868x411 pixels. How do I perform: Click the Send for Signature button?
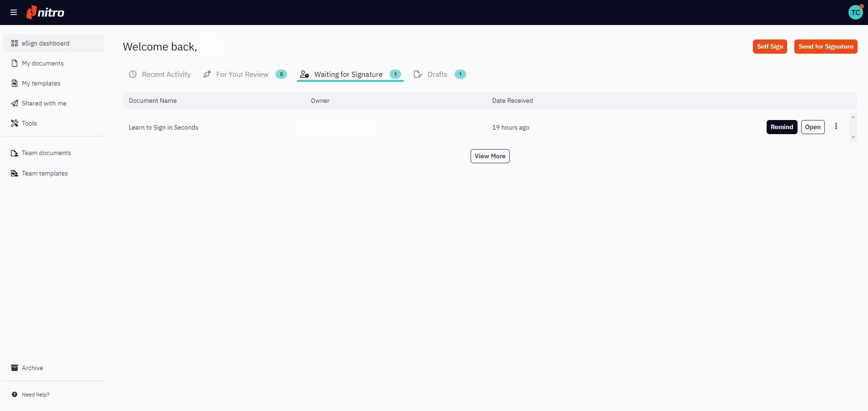pyautogui.click(x=825, y=46)
